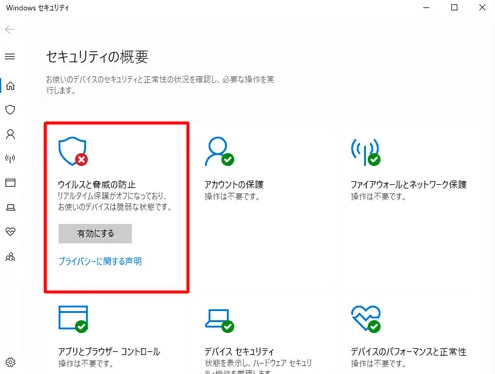Open ファイアウォールとネットワーク保護 heading
495x374 pixels.
click(x=408, y=184)
